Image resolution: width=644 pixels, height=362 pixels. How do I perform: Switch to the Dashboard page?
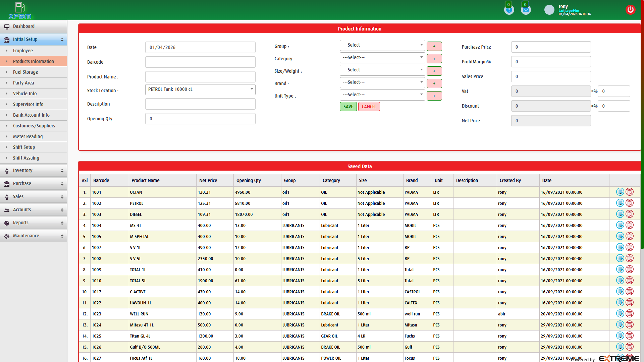tap(24, 26)
